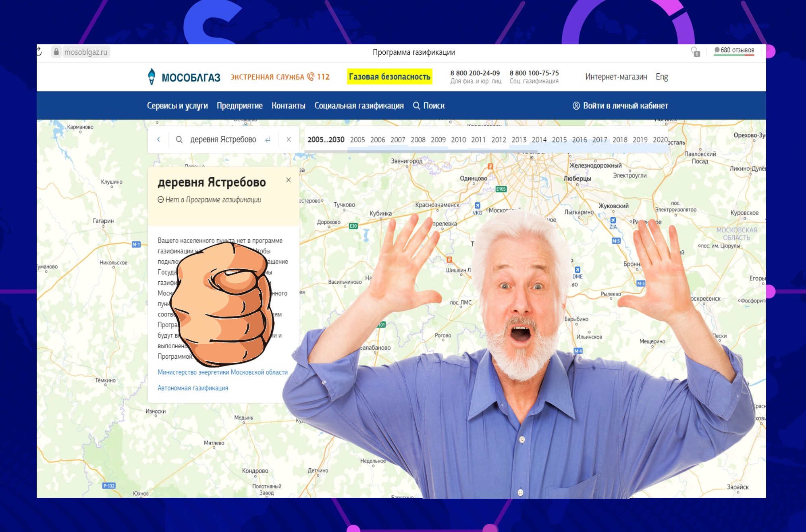Click Одинцово label on the map
Viewport: 806px width, 532px height.
[474, 178]
